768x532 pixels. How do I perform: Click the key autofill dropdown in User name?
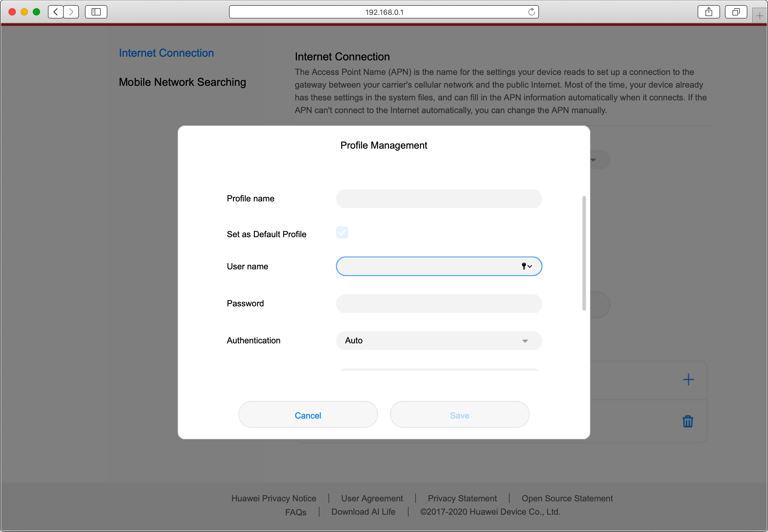[x=527, y=266]
